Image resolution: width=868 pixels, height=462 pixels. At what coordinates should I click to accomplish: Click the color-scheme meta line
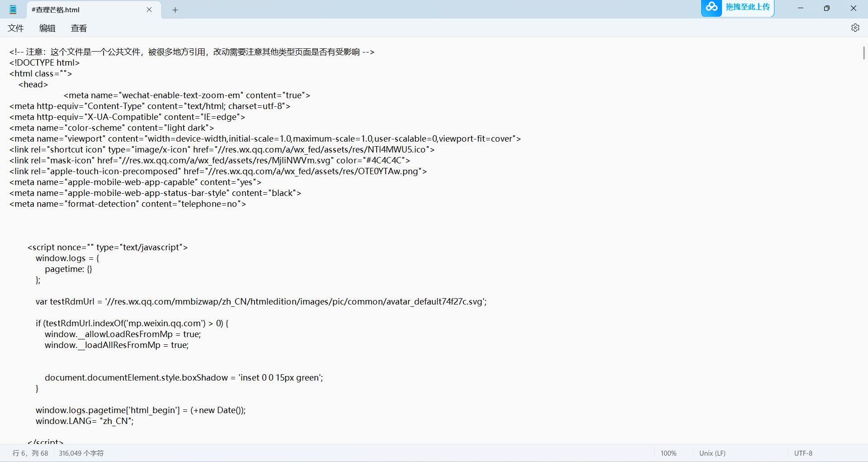tap(112, 128)
